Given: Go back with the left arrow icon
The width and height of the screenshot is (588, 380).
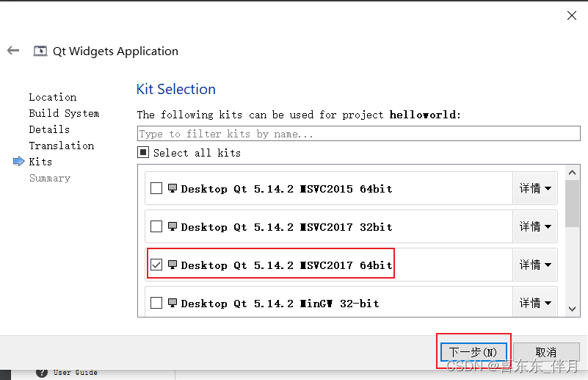Looking at the screenshot, I should tap(13, 50).
